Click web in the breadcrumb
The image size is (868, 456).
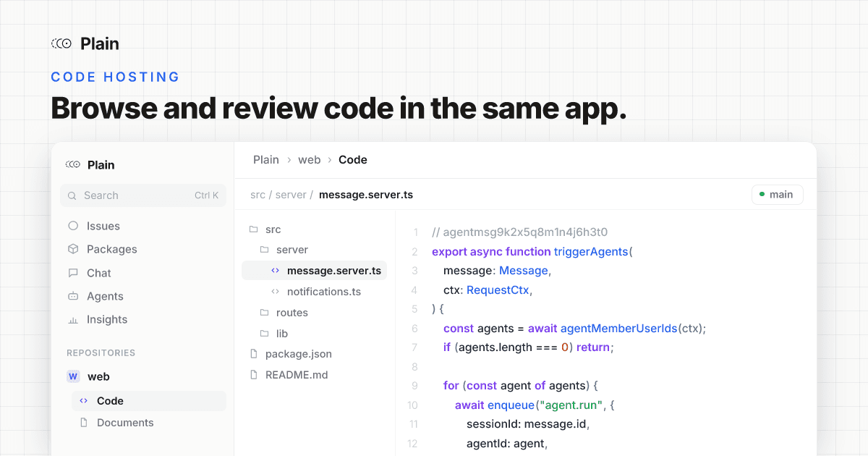(x=309, y=160)
